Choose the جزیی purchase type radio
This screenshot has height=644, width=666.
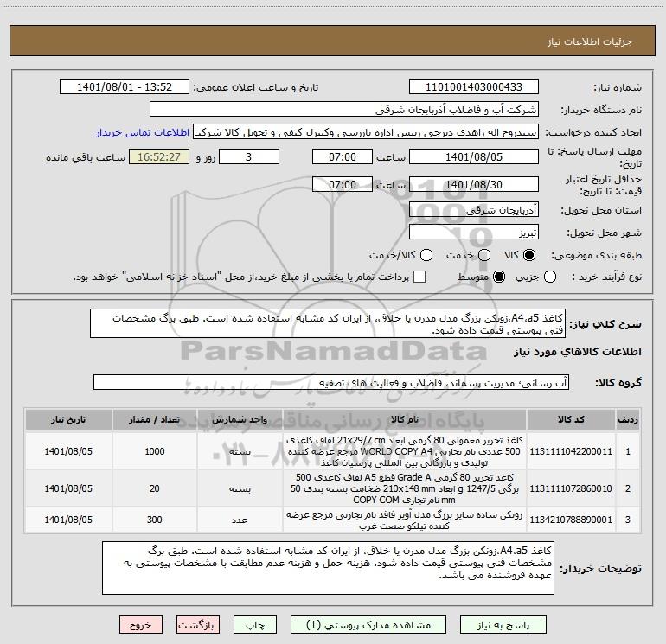pyautogui.click(x=550, y=277)
